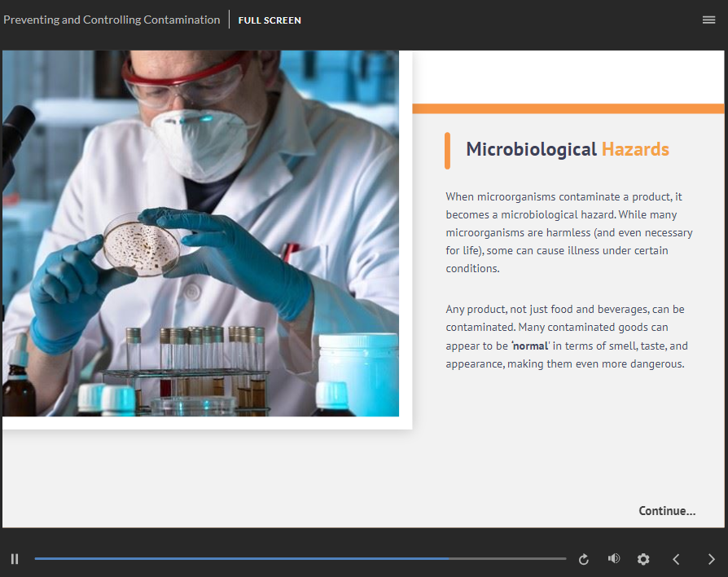
Task: Seek on the slide progress bar
Action: (300, 558)
